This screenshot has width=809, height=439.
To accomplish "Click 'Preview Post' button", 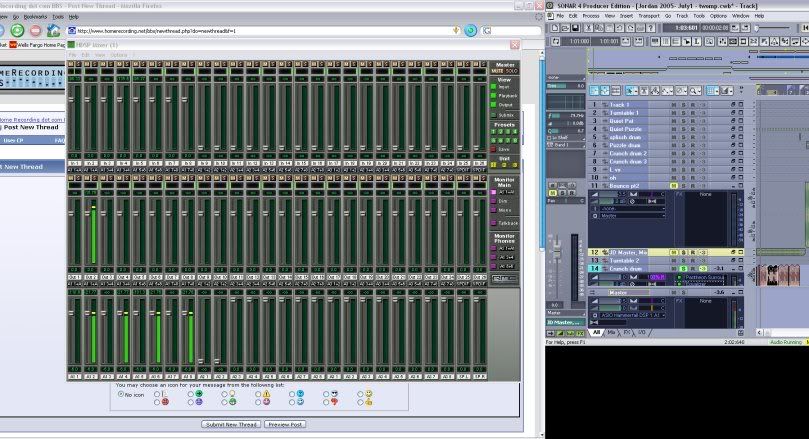I will pos(285,424).
